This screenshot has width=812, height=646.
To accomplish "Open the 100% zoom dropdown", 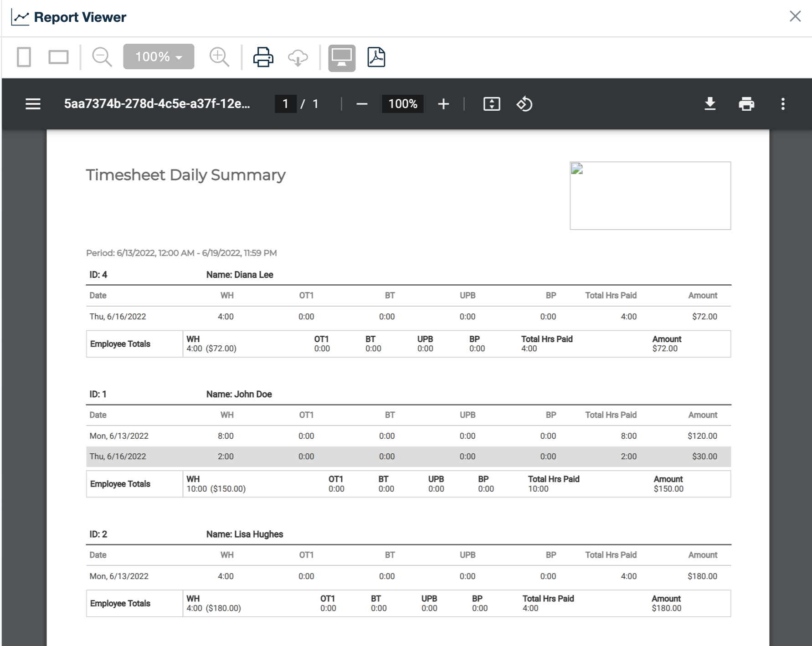I will point(158,56).
